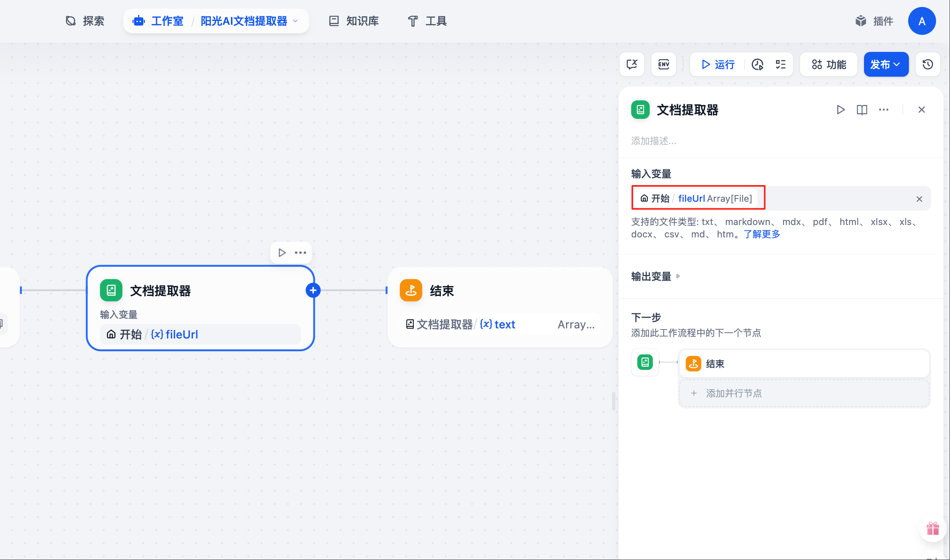950x560 pixels.
Task: Expand the 输出变量 section
Action: [656, 276]
